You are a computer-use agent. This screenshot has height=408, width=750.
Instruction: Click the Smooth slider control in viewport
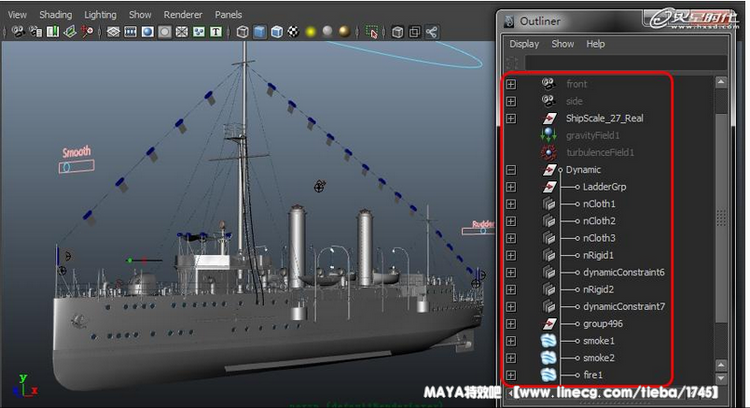pos(66,168)
